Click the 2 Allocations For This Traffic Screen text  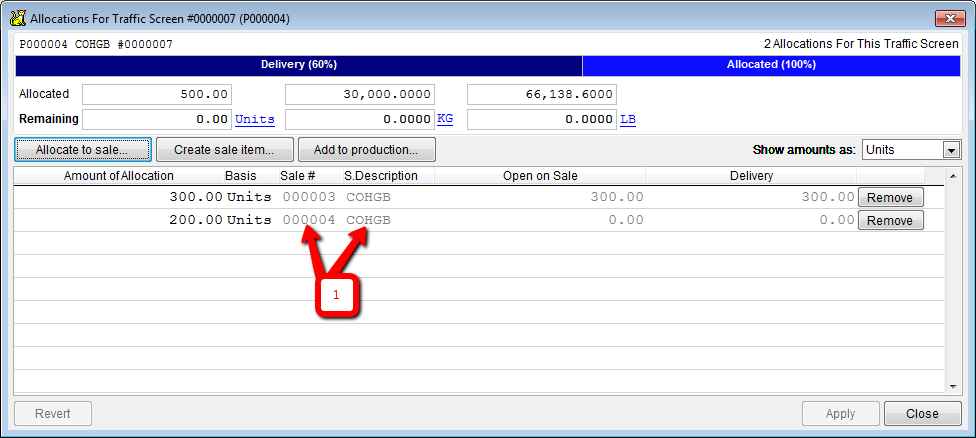[861, 45]
